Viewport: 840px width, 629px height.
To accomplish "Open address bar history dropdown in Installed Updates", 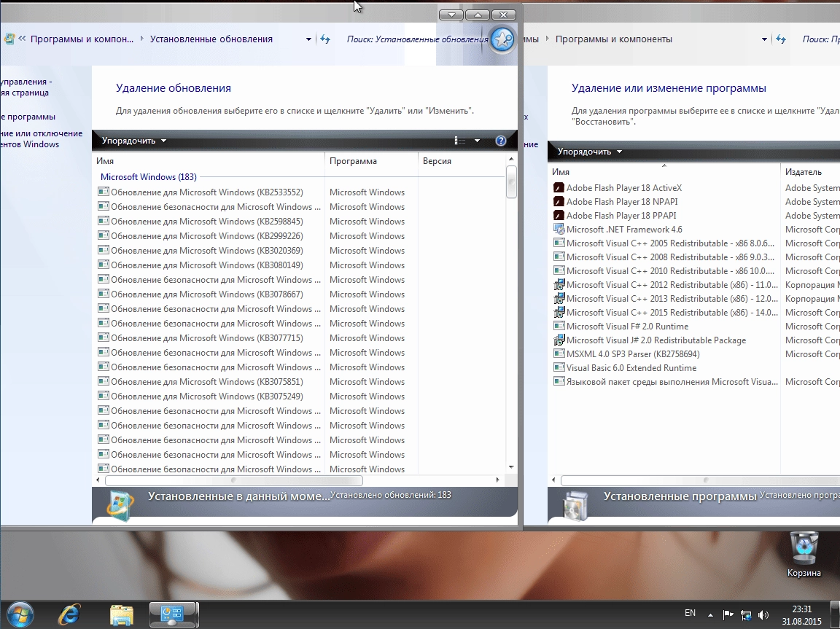I will point(308,39).
